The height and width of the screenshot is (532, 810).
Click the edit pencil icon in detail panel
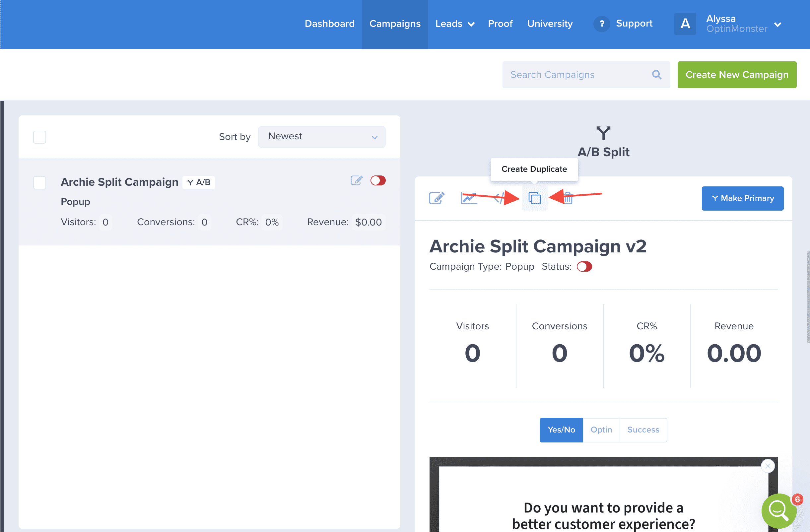point(436,198)
